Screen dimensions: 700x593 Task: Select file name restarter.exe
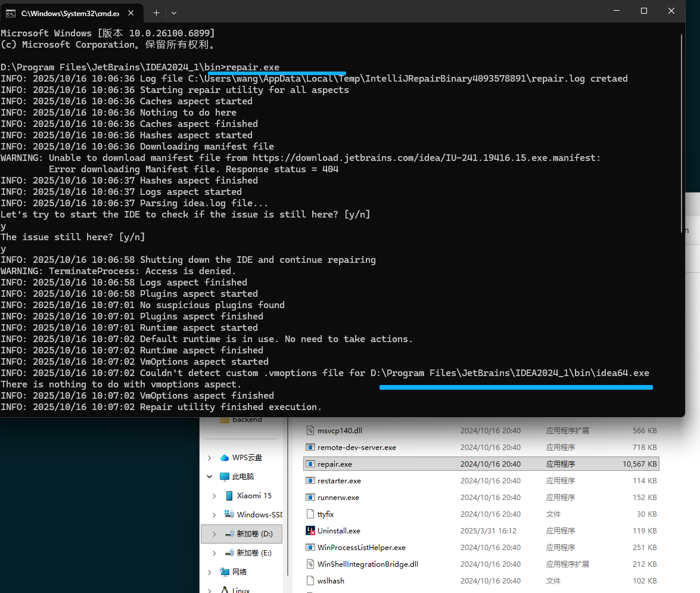coord(340,480)
